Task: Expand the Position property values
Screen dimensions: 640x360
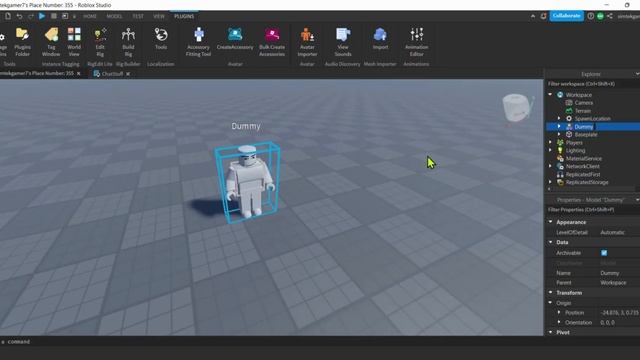Action: click(559, 312)
